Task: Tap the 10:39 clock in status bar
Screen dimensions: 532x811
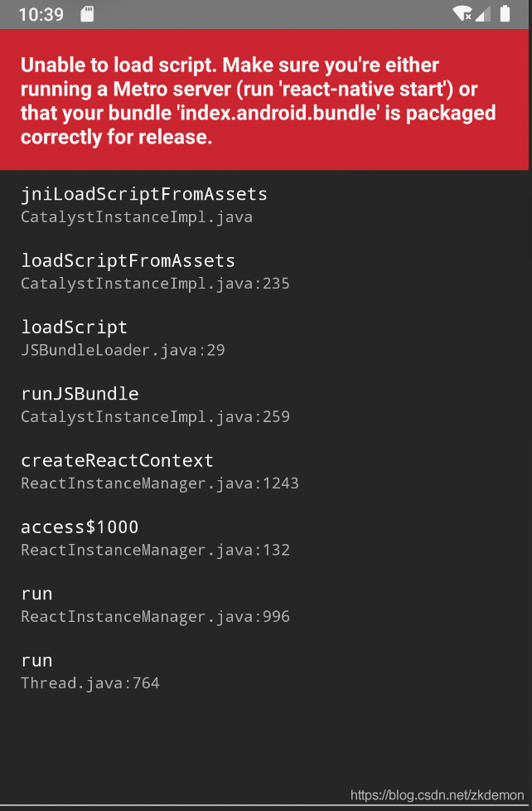Action: 41,14
